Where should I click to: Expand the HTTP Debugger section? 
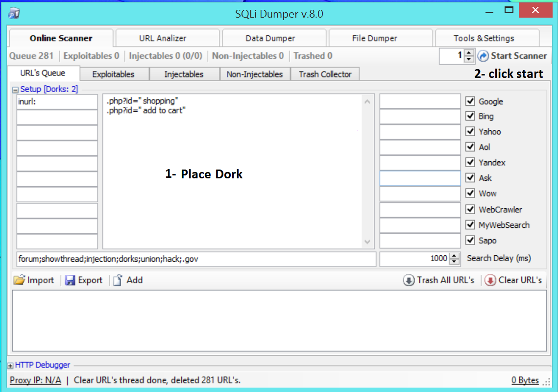pos(10,366)
